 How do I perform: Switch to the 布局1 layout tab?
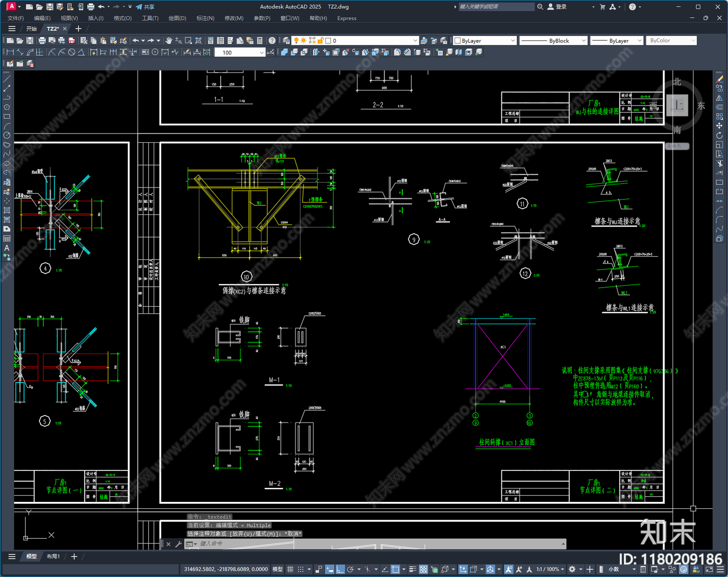pyautogui.click(x=53, y=557)
